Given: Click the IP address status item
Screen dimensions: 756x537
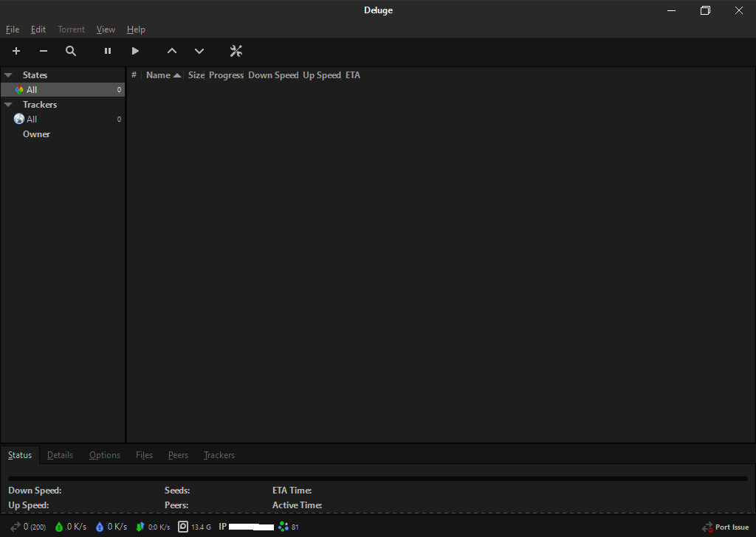Looking at the screenshot, I should 247,527.
